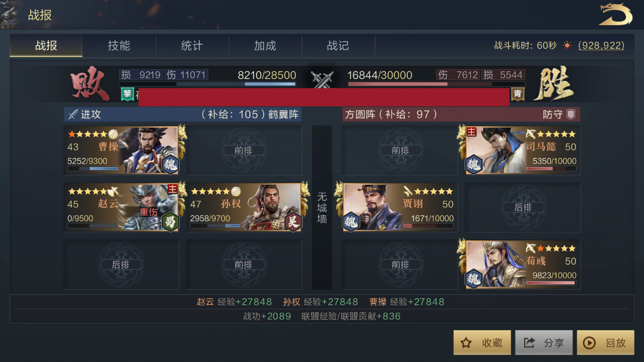Click the attacker sword icon beside 进攻
This screenshot has height=362, width=644.
point(73,114)
